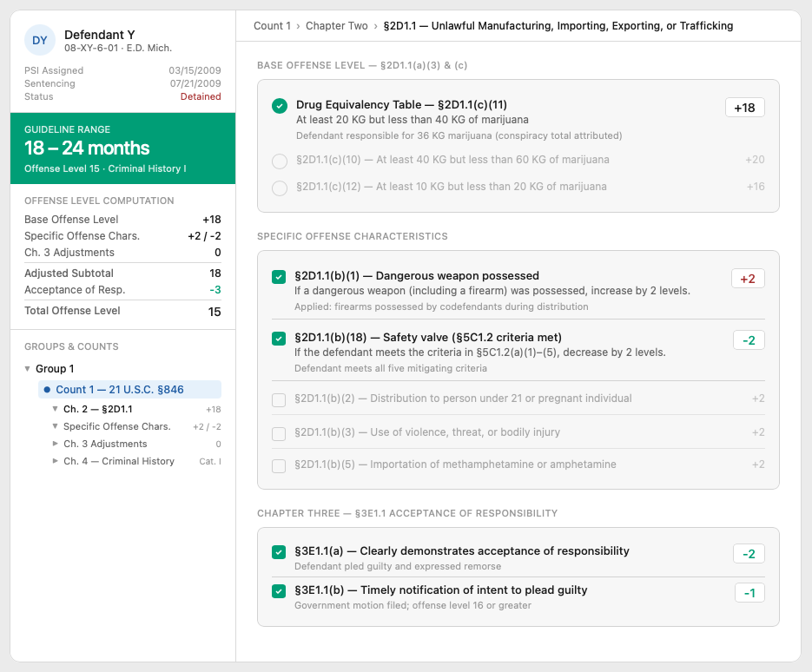This screenshot has width=812, height=672.
Task: Uncheck Dangerous weapon possessed checkbox
Action: click(279, 277)
